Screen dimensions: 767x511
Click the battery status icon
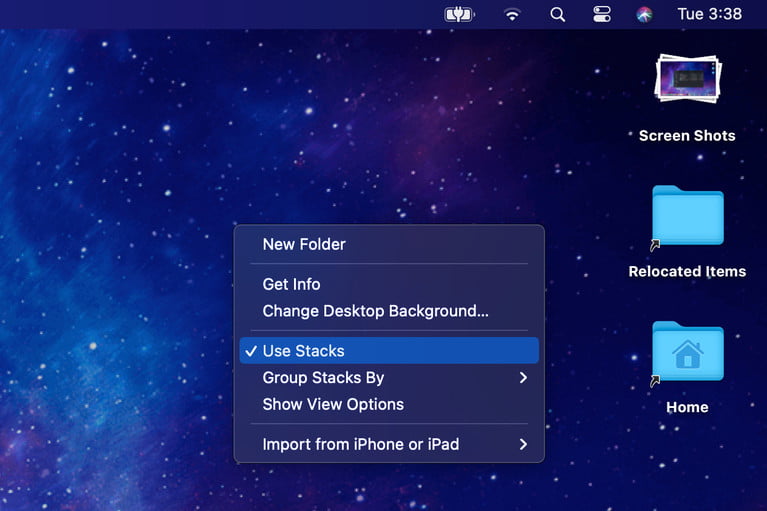click(457, 14)
